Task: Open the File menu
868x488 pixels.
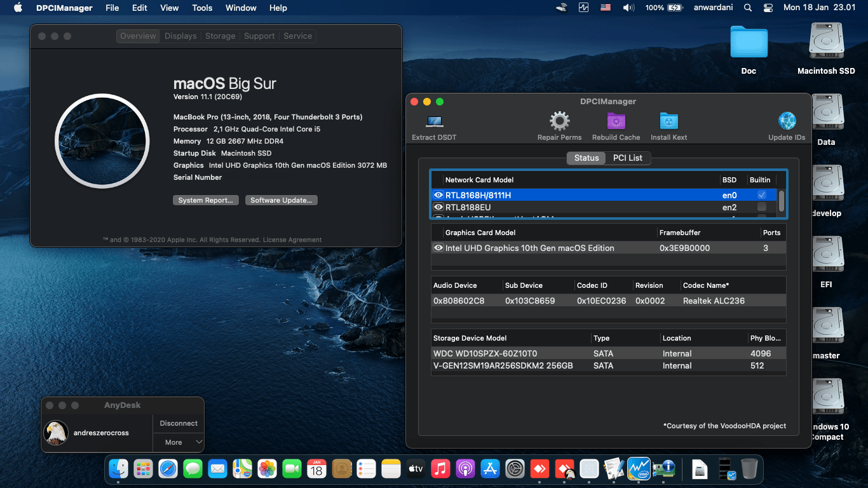Action: point(112,8)
